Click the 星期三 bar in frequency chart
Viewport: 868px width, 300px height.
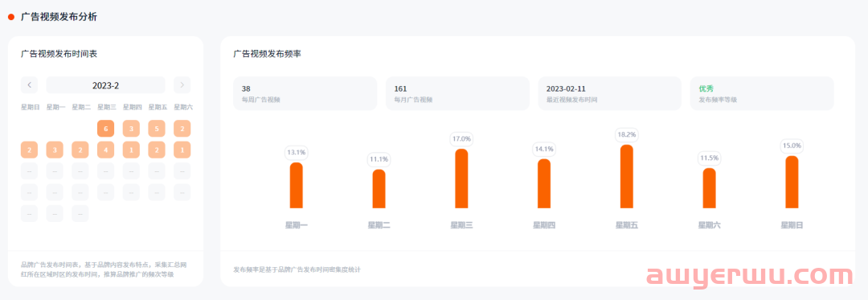click(461, 179)
